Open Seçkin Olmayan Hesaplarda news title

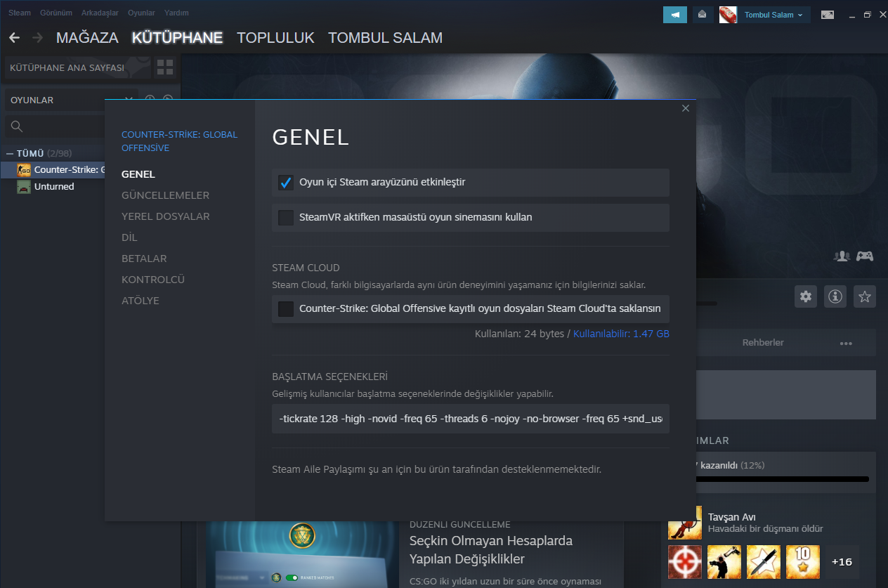[x=491, y=550]
